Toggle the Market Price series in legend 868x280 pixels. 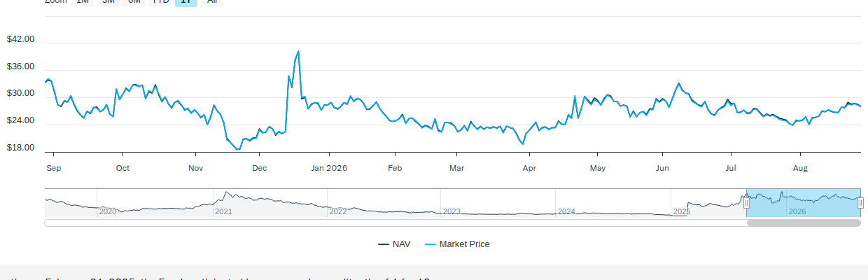(x=457, y=244)
